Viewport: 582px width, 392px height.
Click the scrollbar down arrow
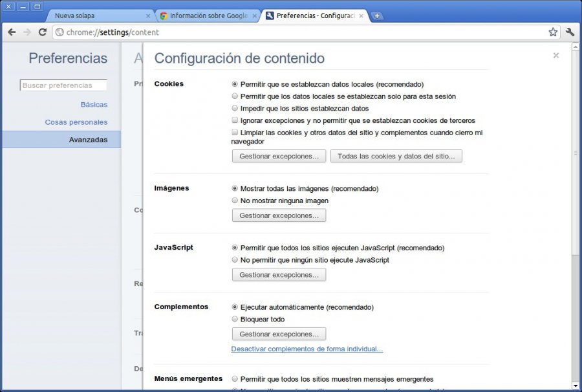[x=576, y=386]
